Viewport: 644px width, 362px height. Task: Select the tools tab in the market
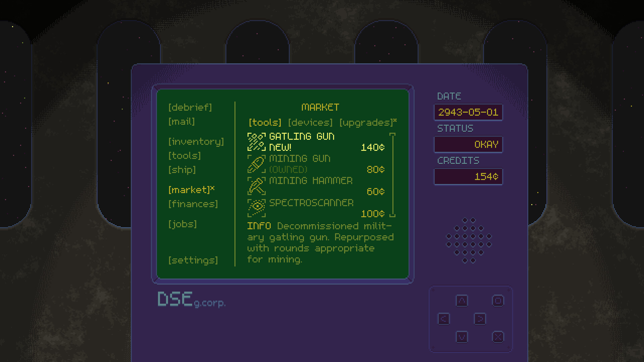[x=265, y=123]
